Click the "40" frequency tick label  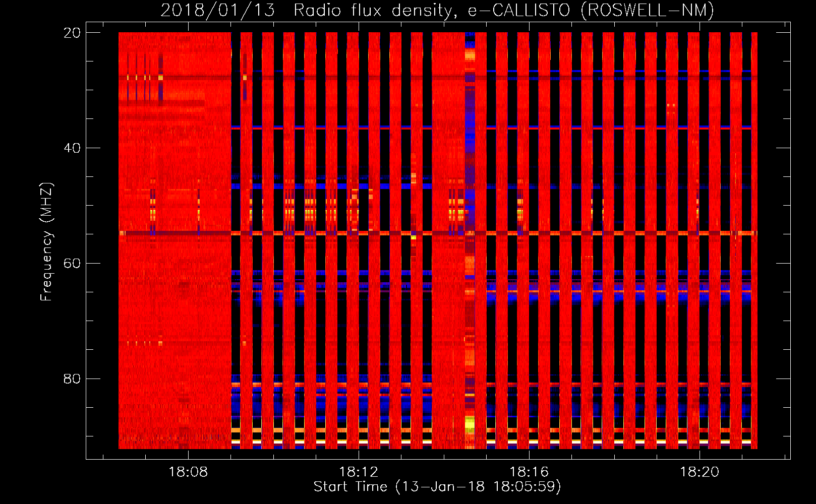pos(72,148)
